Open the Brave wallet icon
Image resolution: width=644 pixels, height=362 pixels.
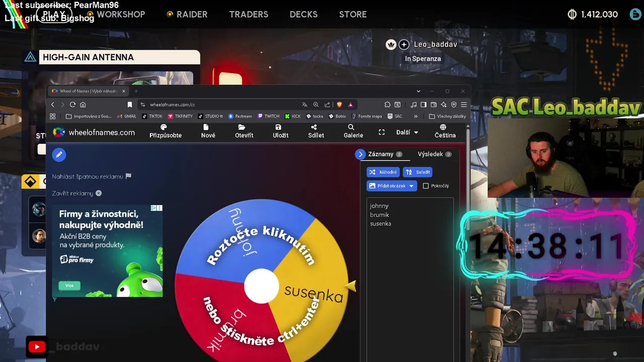[433, 105]
